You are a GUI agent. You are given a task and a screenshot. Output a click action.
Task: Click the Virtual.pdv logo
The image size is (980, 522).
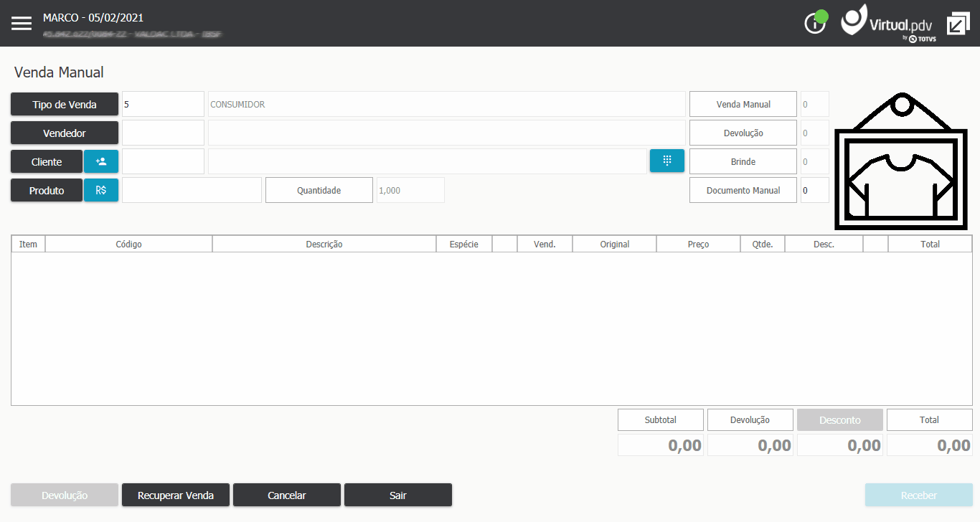(x=887, y=23)
